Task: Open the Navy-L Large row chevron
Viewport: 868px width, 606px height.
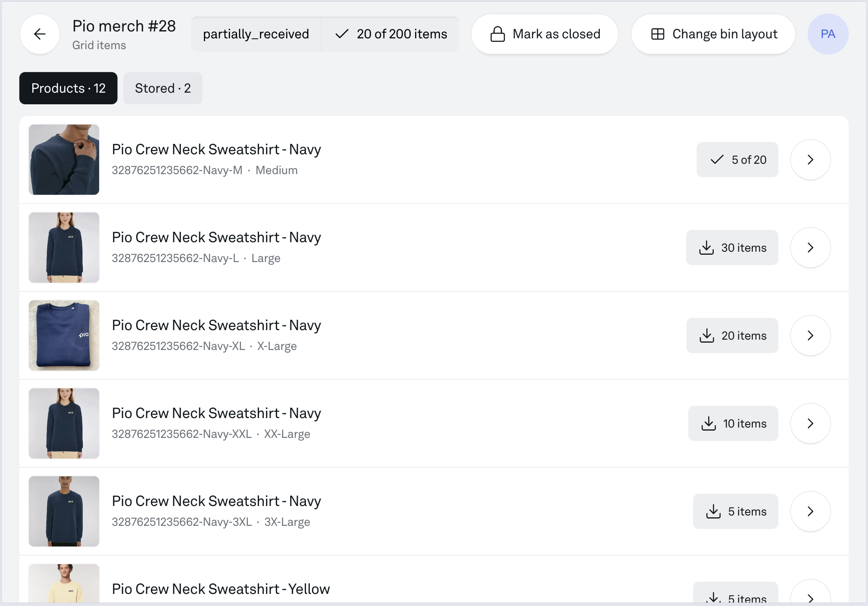Action: [x=810, y=248]
